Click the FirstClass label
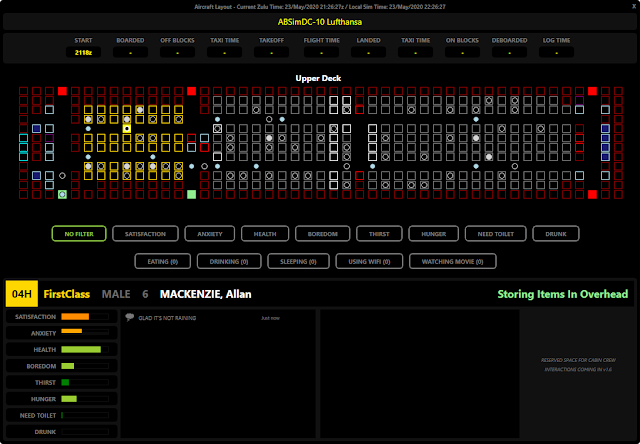This screenshot has width=640, height=444. [67, 294]
